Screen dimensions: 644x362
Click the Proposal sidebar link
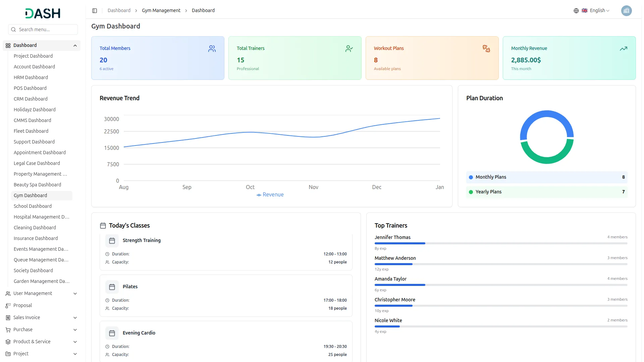[22, 306]
